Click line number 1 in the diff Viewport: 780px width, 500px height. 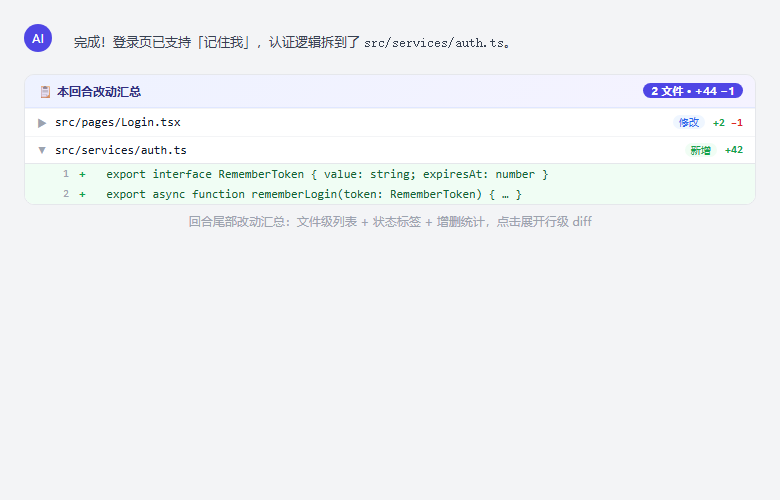point(66,174)
